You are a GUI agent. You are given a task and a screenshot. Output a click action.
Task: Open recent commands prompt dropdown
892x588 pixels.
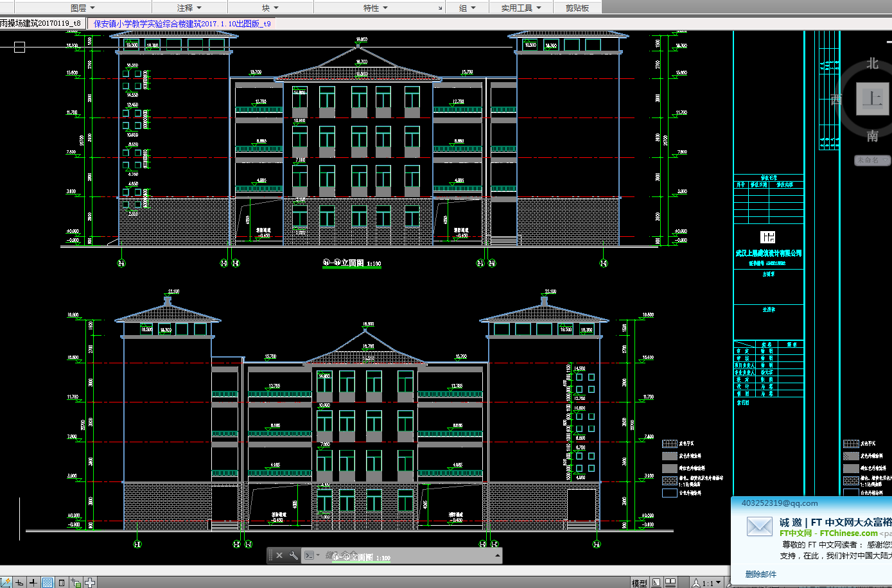click(312, 555)
